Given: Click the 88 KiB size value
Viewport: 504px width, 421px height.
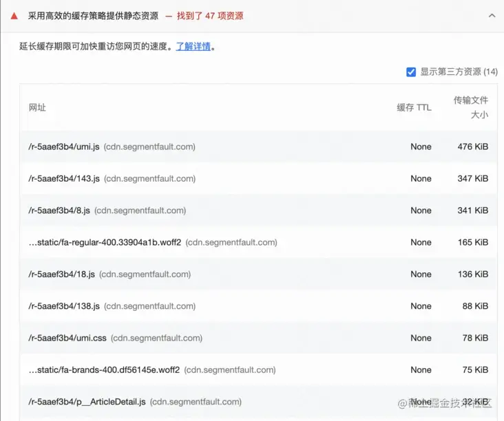Looking at the screenshot, I should tap(475, 306).
